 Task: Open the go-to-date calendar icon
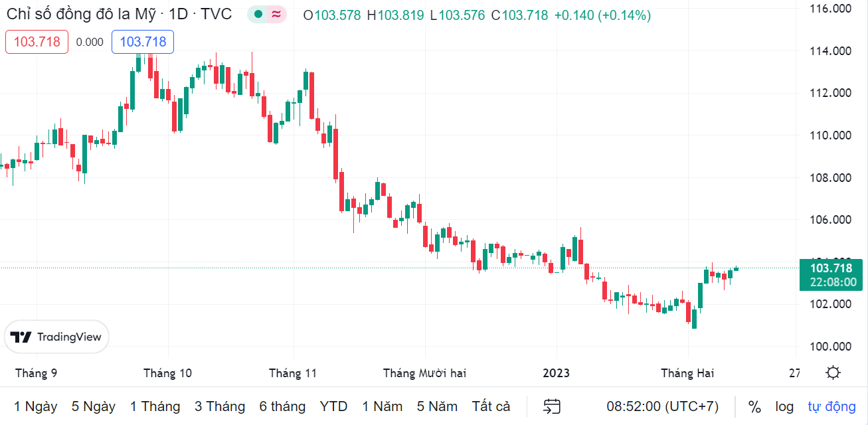click(552, 406)
